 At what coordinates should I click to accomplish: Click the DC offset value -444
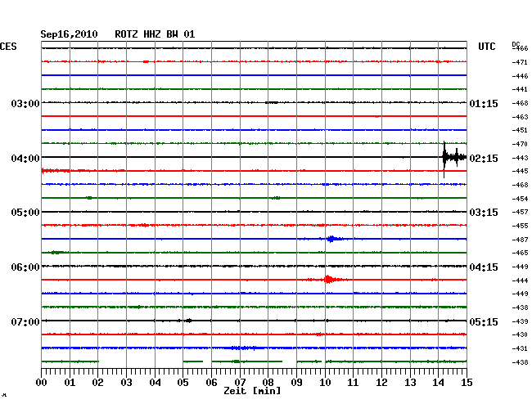pyautogui.click(x=520, y=281)
